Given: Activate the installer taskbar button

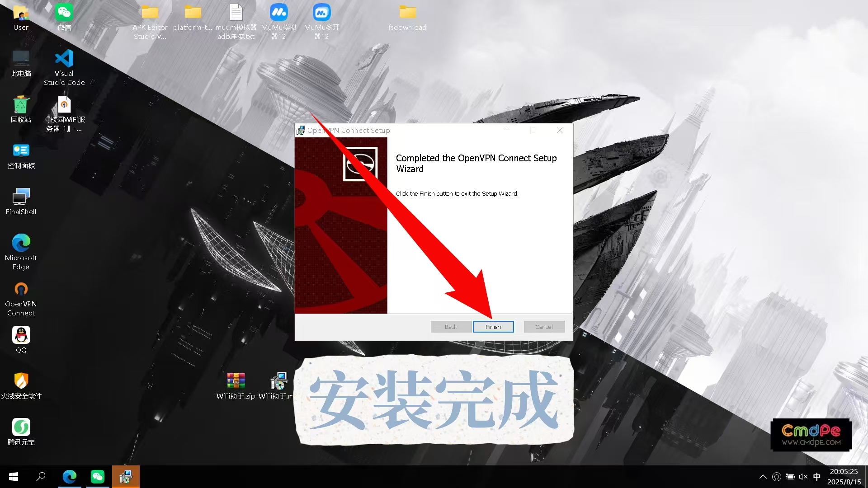Looking at the screenshot, I should coord(126,477).
